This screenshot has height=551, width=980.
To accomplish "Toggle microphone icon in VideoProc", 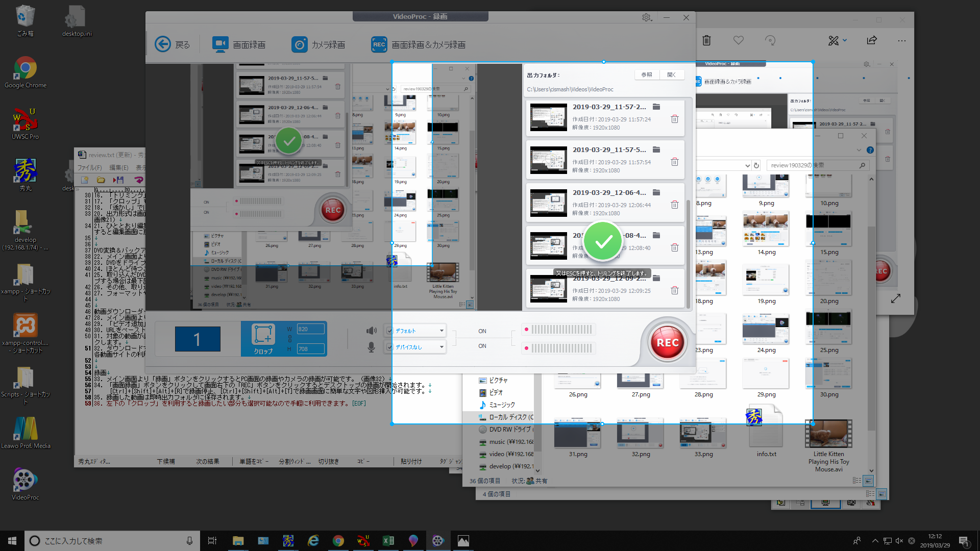I will coord(371,347).
